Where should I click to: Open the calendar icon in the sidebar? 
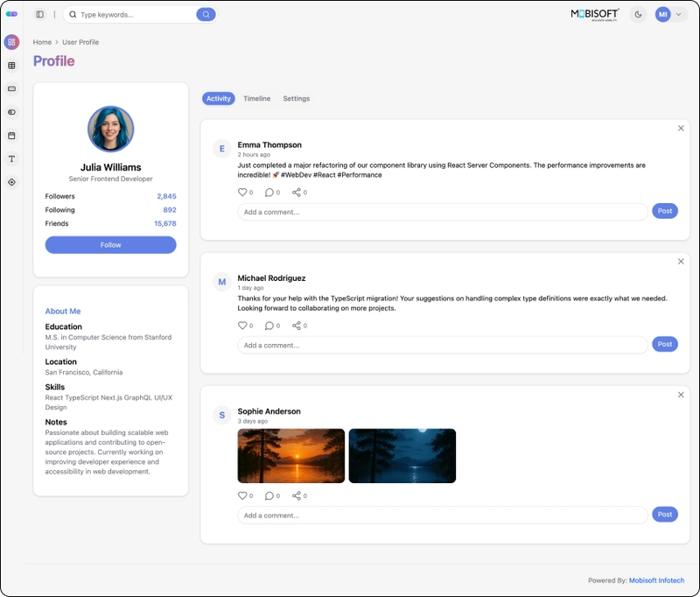tap(11, 136)
